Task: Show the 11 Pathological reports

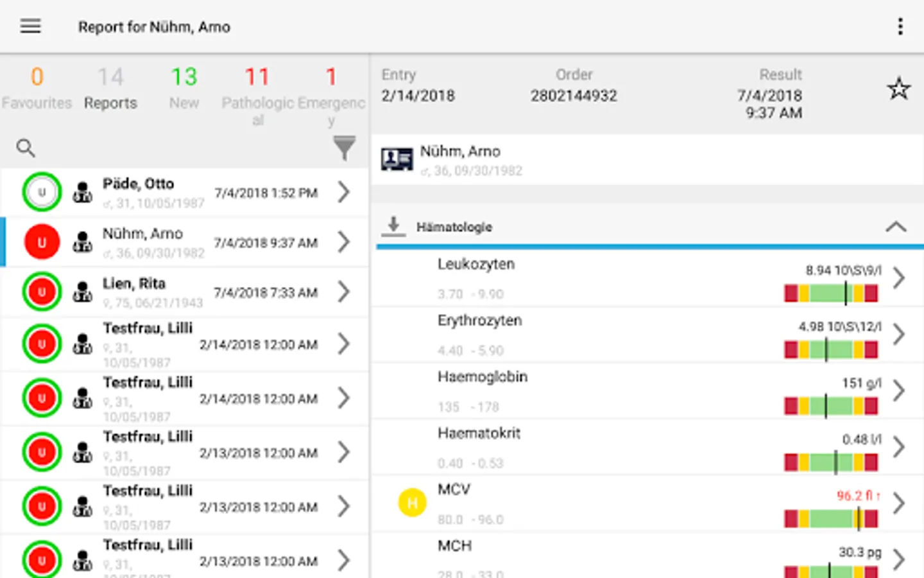Action: click(x=258, y=96)
